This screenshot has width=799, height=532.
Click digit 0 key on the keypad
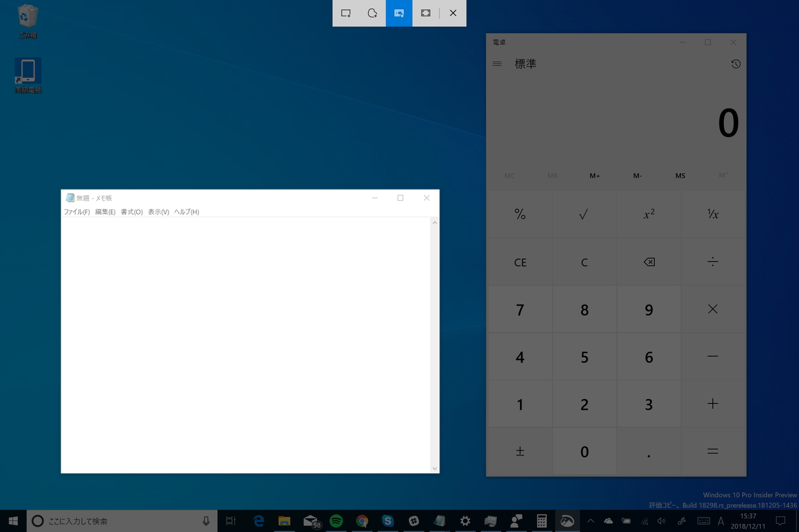(584, 452)
